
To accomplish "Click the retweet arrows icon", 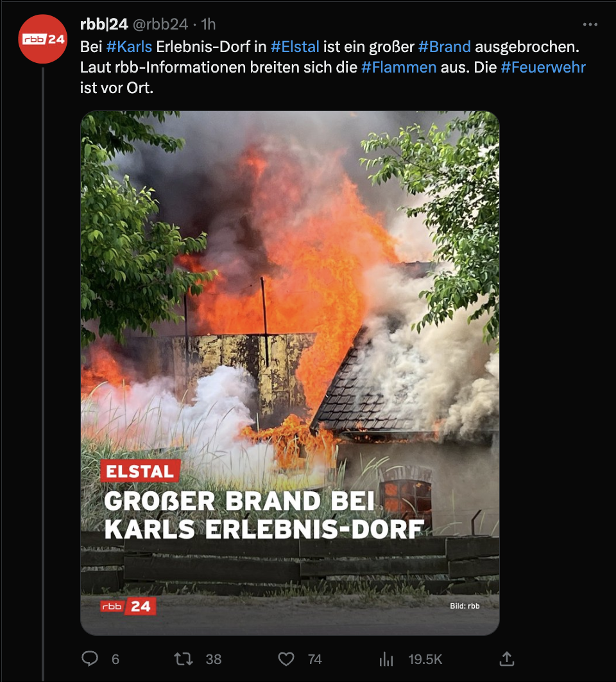I will pyautogui.click(x=184, y=659).
